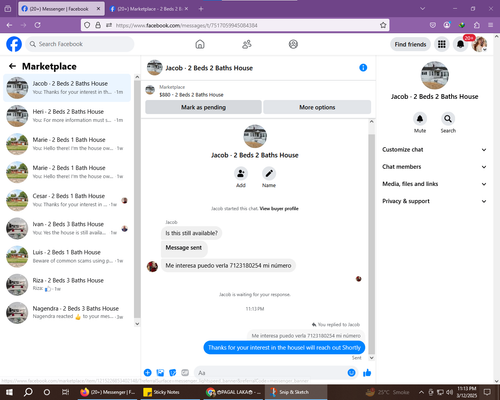The width and height of the screenshot is (500, 400).
Task: Click the Mark as pending button
Action: click(x=203, y=107)
